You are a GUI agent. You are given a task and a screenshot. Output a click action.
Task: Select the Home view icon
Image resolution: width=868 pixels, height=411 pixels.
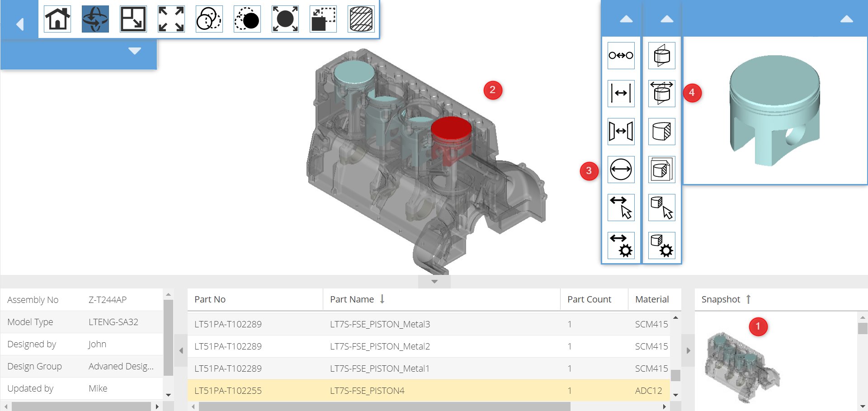[x=57, y=19]
